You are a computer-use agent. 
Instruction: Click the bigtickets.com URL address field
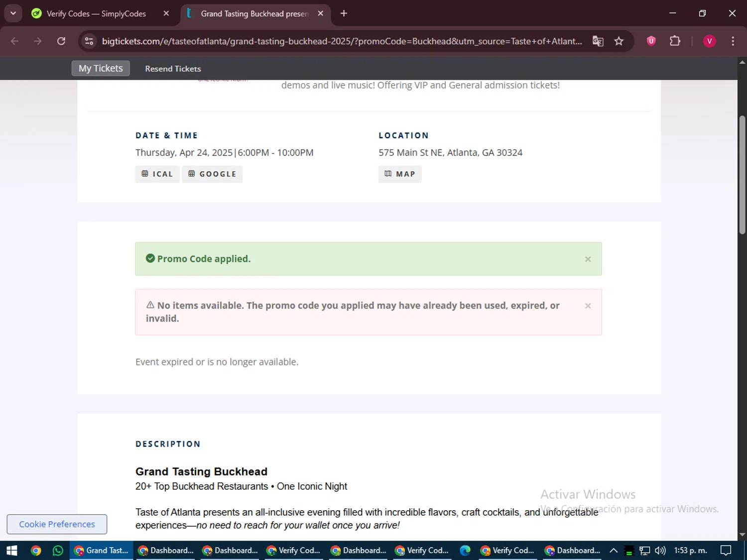(x=342, y=41)
